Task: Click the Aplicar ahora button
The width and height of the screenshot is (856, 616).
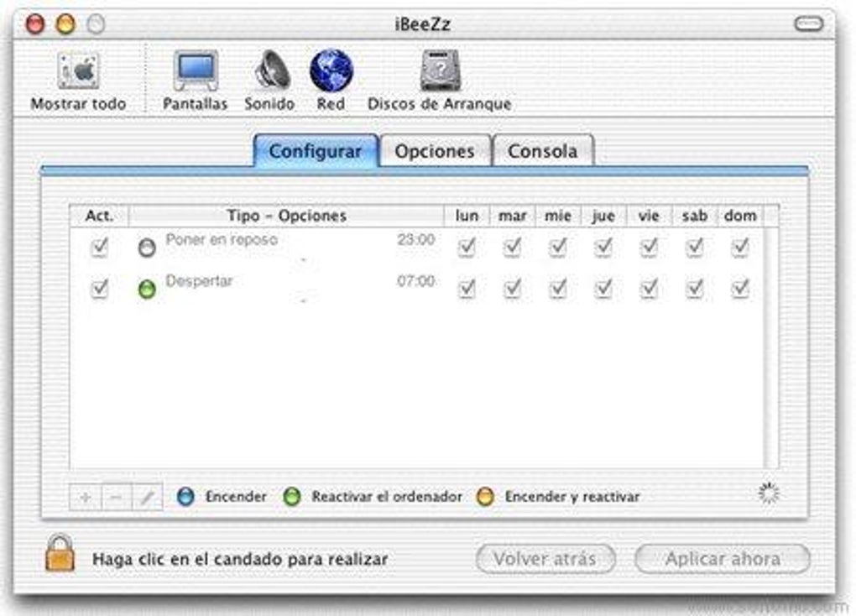Action: pos(723,559)
